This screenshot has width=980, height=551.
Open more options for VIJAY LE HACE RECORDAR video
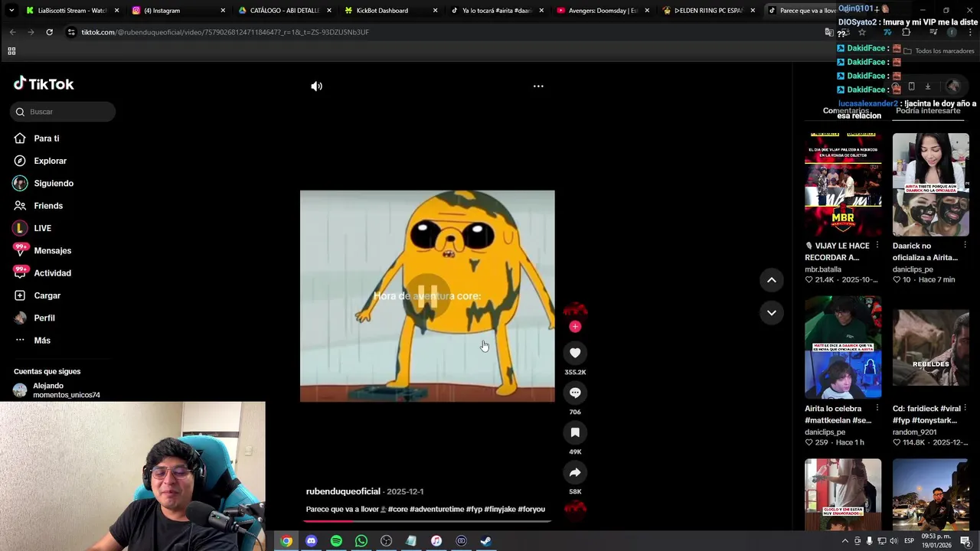coord(877,246)
